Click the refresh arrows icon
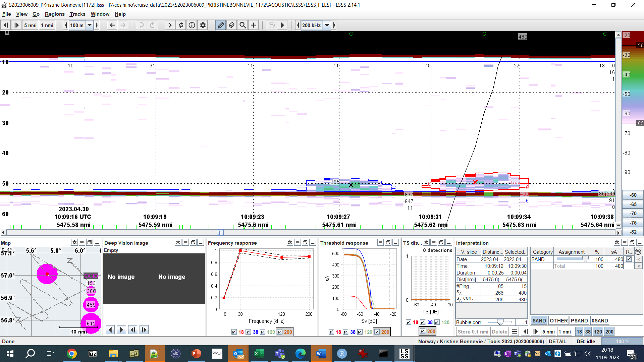 point(181,25)
